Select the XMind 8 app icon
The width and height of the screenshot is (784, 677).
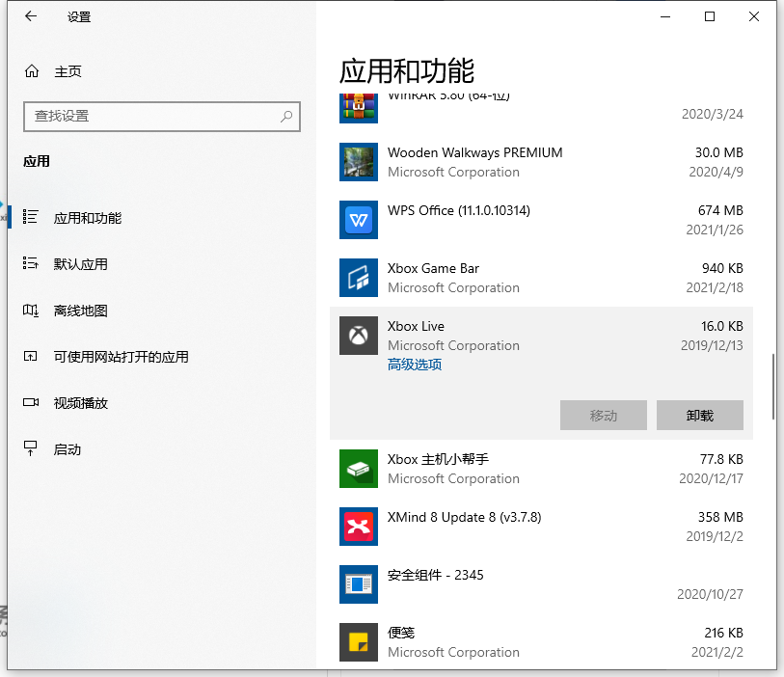(359, 527)
